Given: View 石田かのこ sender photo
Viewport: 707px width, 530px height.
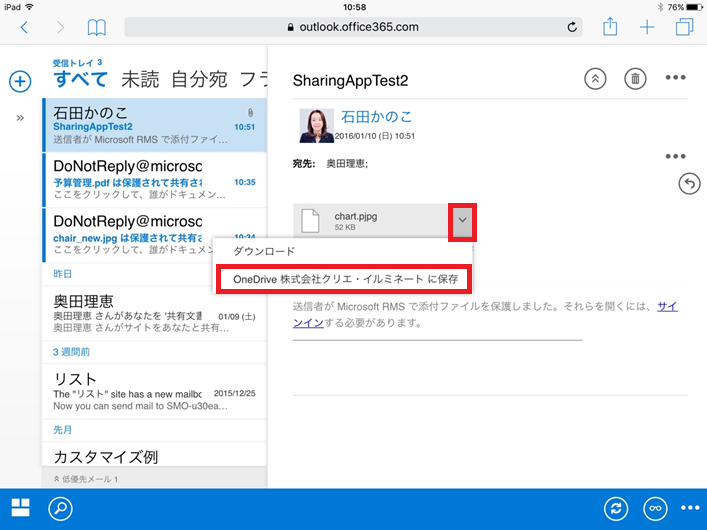Looking at the screenshot, I should click(317, 125).
